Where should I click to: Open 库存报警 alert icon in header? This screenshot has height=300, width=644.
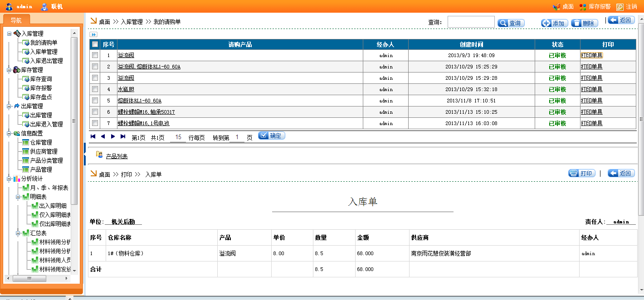click(583, 7)
